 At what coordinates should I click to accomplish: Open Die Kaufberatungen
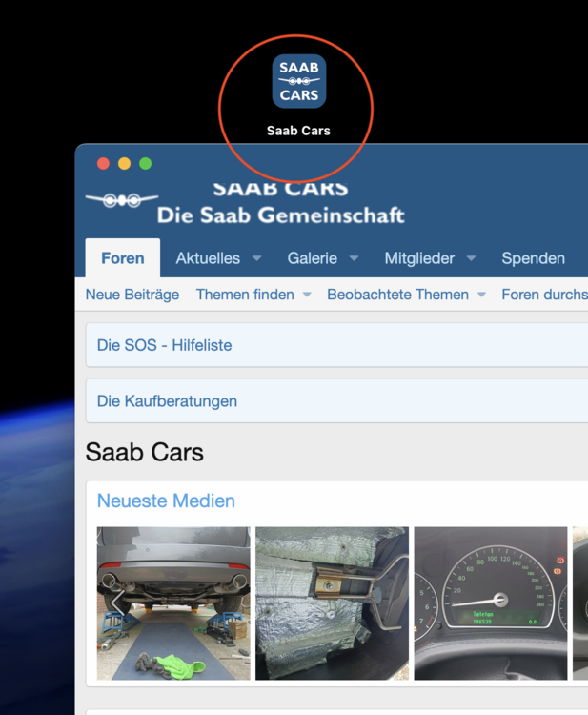point(167,401)
